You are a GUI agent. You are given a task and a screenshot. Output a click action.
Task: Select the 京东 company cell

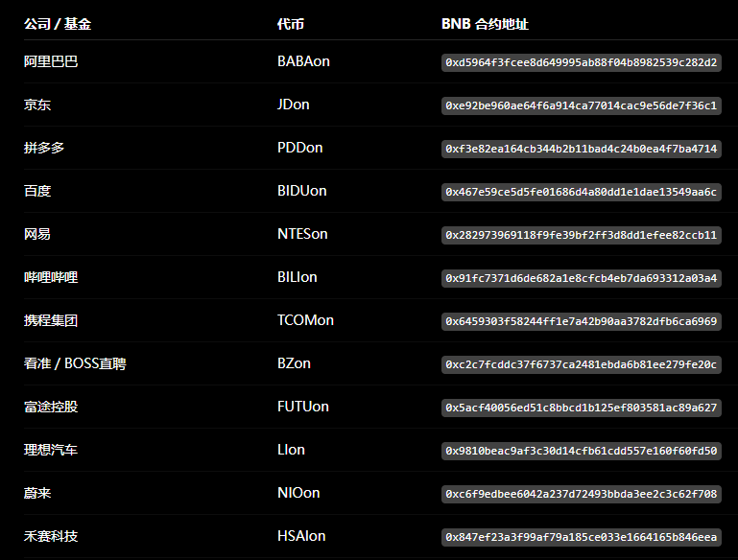pos(37,105)
